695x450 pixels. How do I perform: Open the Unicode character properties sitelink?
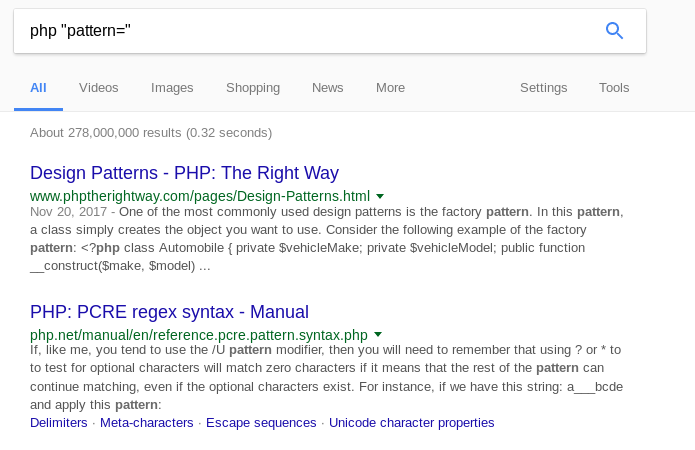tap(411, 423)
